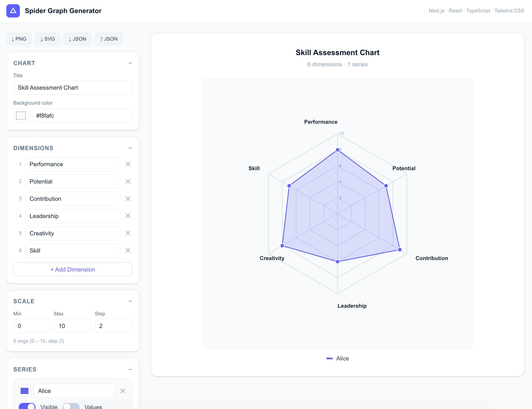Add a new dimension

click(73, 269)
